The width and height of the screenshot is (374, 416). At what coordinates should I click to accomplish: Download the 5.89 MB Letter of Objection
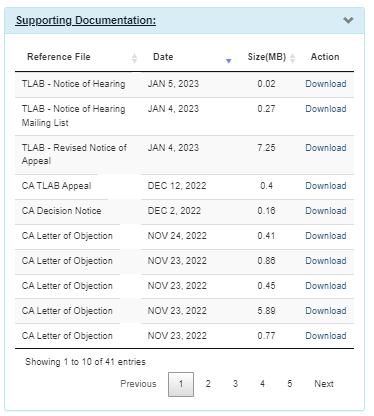pos(326,311)
